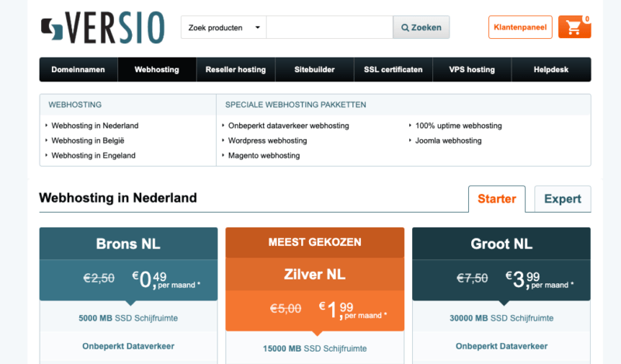Image resolution: width=621 pixels, height=364 pixels.
Task: Open the SSL certificaten menu
Action: click(x=394, y=70)
